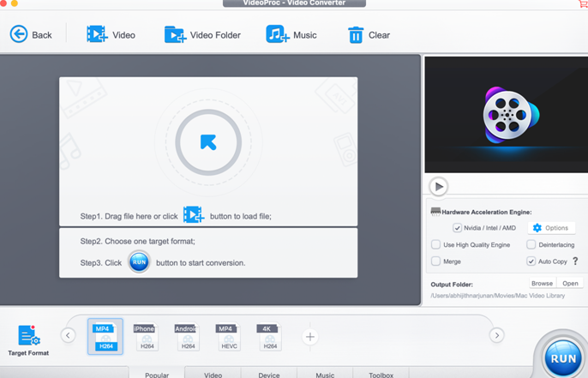
Task: Switch to the Device tab
Action: point(268,374)
